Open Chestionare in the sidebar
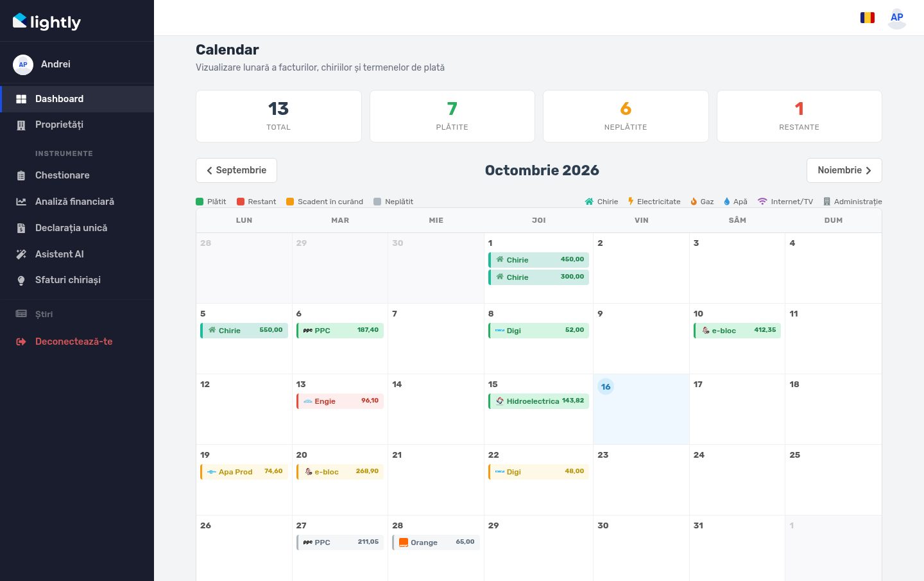 [x=77, y=175]
